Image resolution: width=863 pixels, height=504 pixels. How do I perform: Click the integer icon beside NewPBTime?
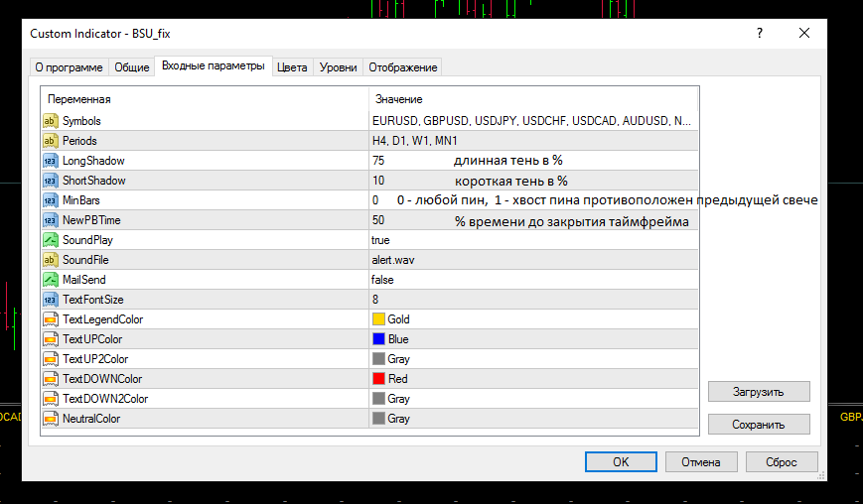(50, 220)
